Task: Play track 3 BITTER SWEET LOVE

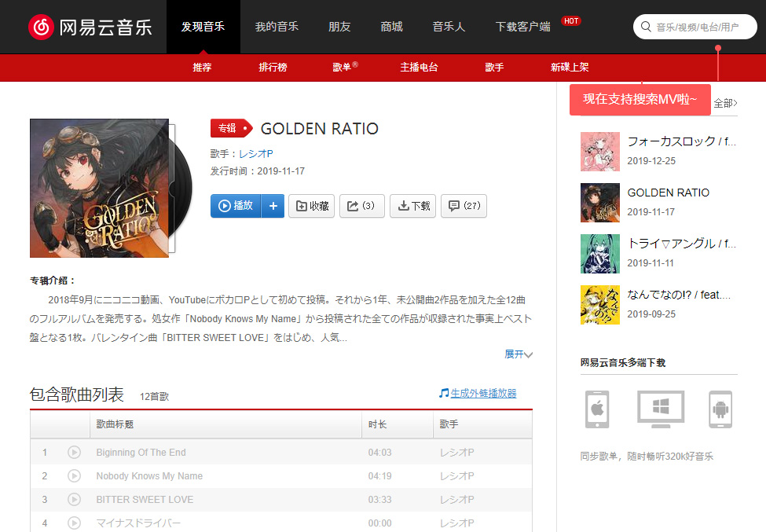Action: coord(74,500)
